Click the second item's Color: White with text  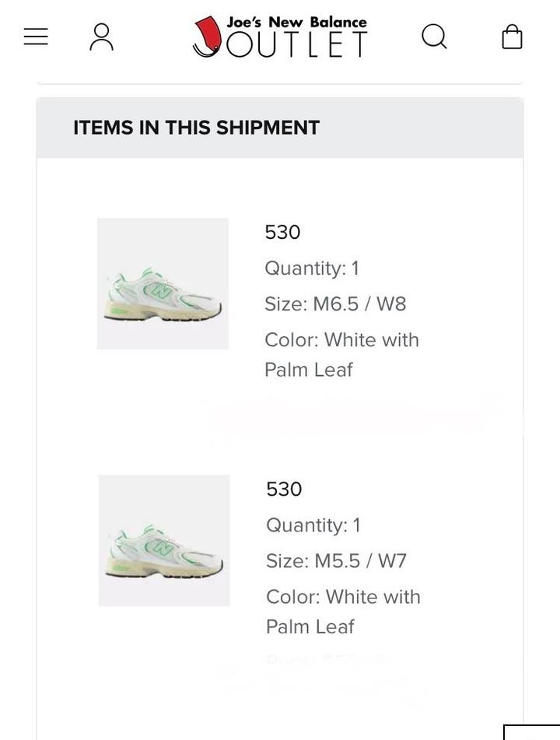pos(343,597)
